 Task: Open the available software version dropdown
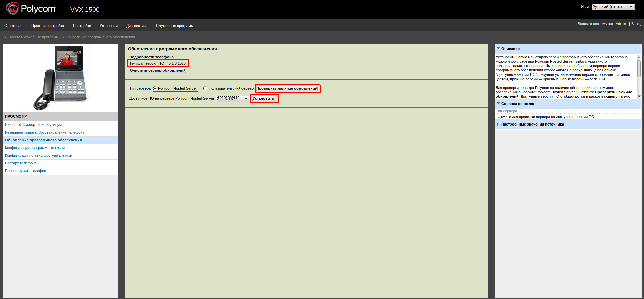[233, 99]
